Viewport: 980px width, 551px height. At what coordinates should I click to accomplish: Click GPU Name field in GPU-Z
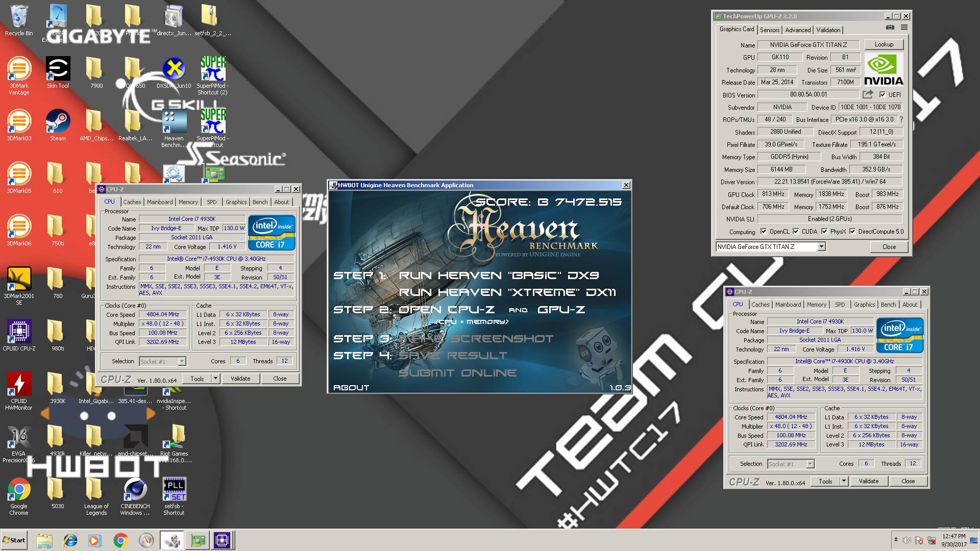tap(808, 45)
